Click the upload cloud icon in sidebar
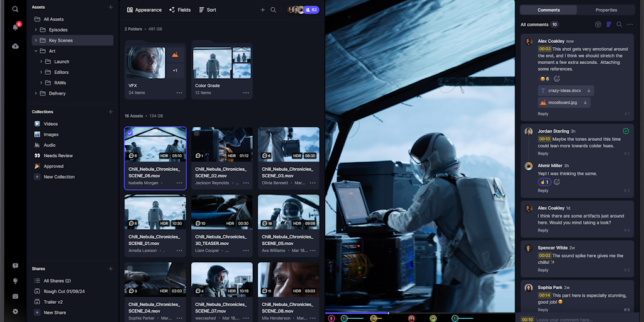This screenshot has height=322, width=644. [15, 47]
